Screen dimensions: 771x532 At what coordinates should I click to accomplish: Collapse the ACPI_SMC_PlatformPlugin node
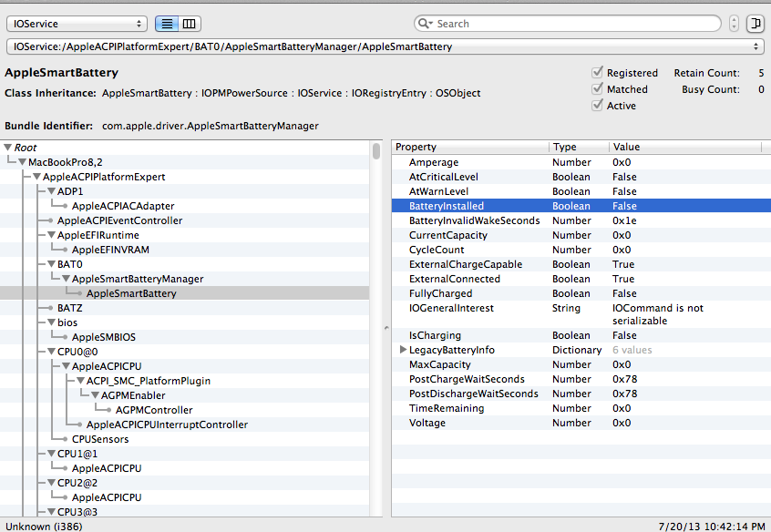pyautogui.click(x=80, y=381)
